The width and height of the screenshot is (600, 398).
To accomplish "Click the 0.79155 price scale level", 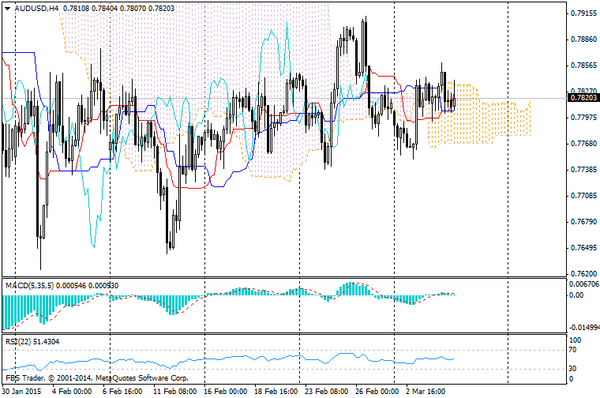I will point(584,13).
